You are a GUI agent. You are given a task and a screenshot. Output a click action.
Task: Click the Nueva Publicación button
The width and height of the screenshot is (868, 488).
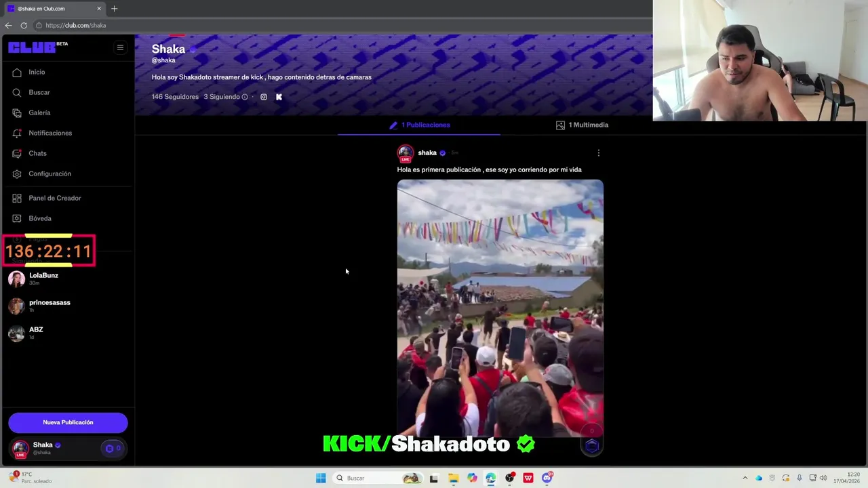tap(68, 422)
